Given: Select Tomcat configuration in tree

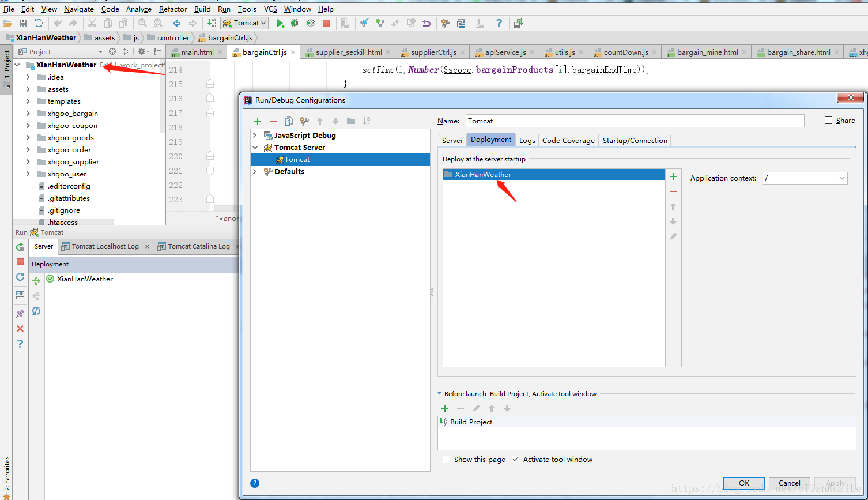Looking at the screenshot, I should 340,159.
